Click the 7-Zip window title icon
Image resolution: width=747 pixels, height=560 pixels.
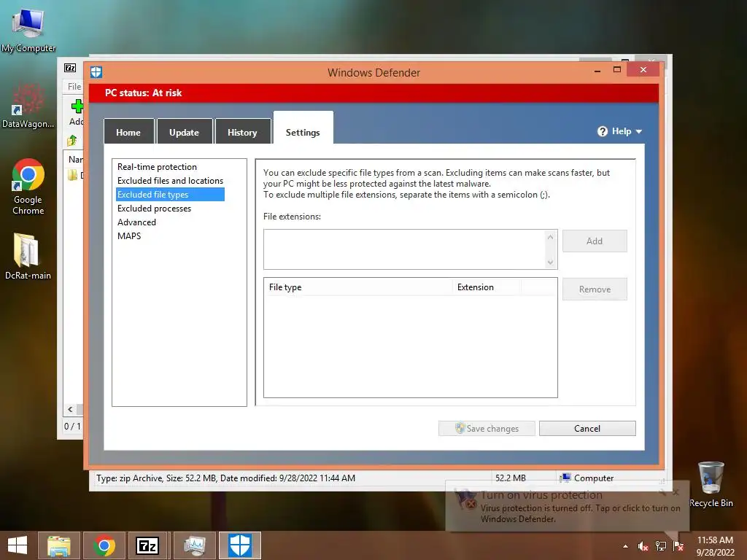pos(70,68)
